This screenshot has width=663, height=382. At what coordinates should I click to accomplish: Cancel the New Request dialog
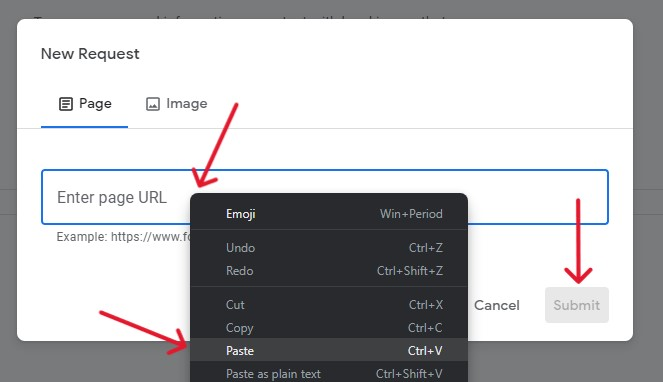[x=496, y=305]
